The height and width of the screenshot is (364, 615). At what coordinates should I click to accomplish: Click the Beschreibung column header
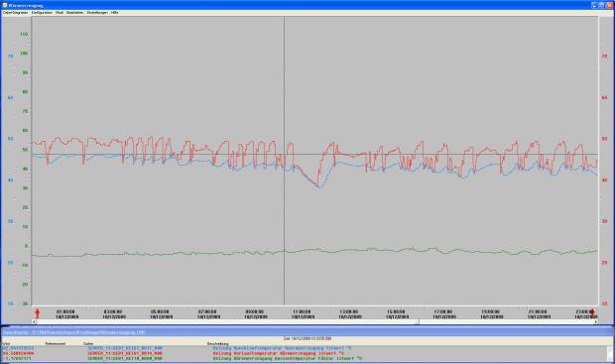pos(217,344)
